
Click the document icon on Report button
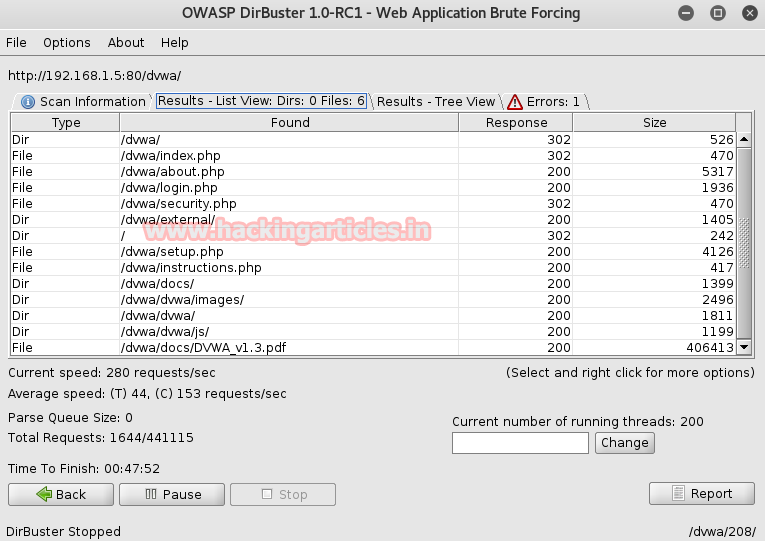(678, 493)
